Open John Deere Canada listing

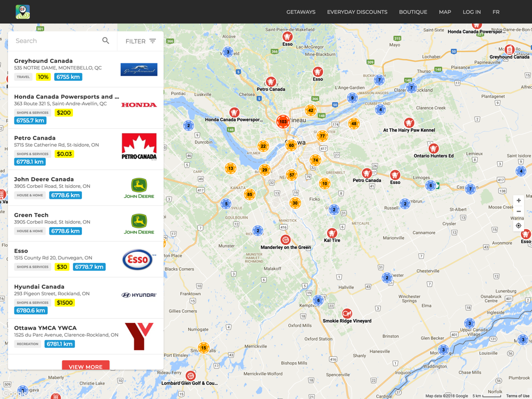click(86, 188)
